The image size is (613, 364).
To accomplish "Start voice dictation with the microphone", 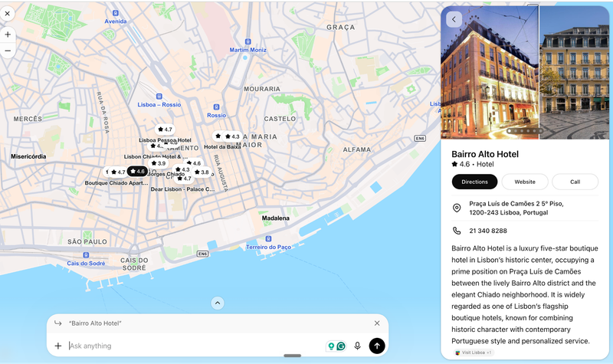I will click(x=357, y=346).
